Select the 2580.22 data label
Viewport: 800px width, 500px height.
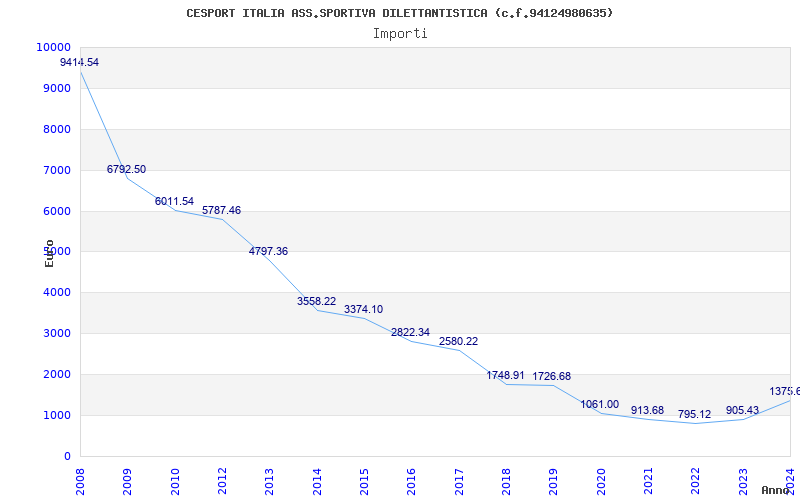coord(459,341)
